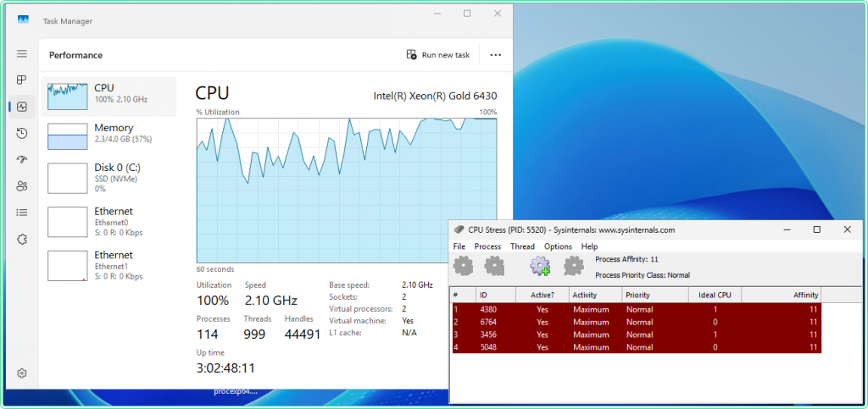Viewport: 868px width, 409px height.
Task: Select the CPU performance graph entry
Action: pos(109,97)
